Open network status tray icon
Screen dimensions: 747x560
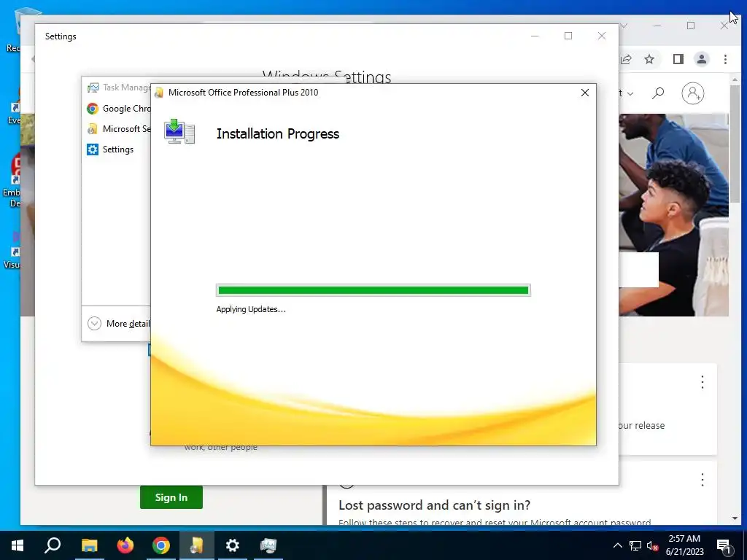[635, 545]
